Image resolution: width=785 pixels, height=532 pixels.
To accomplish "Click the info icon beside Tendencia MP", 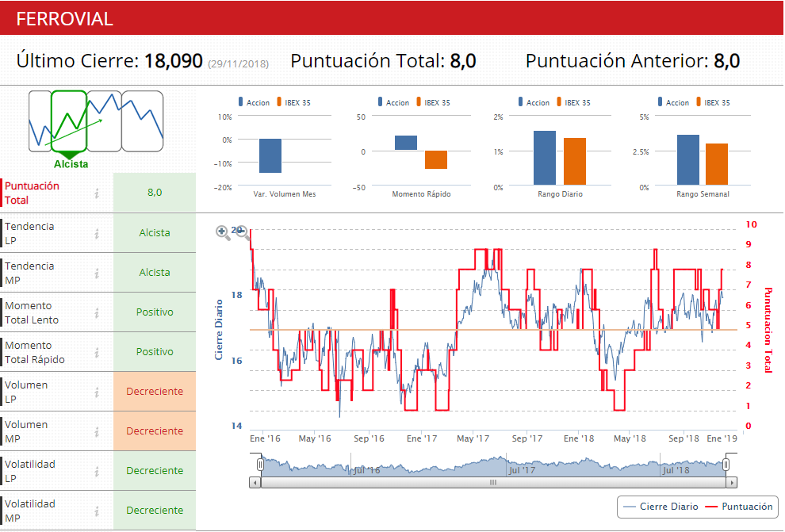I will click(97, 273).
